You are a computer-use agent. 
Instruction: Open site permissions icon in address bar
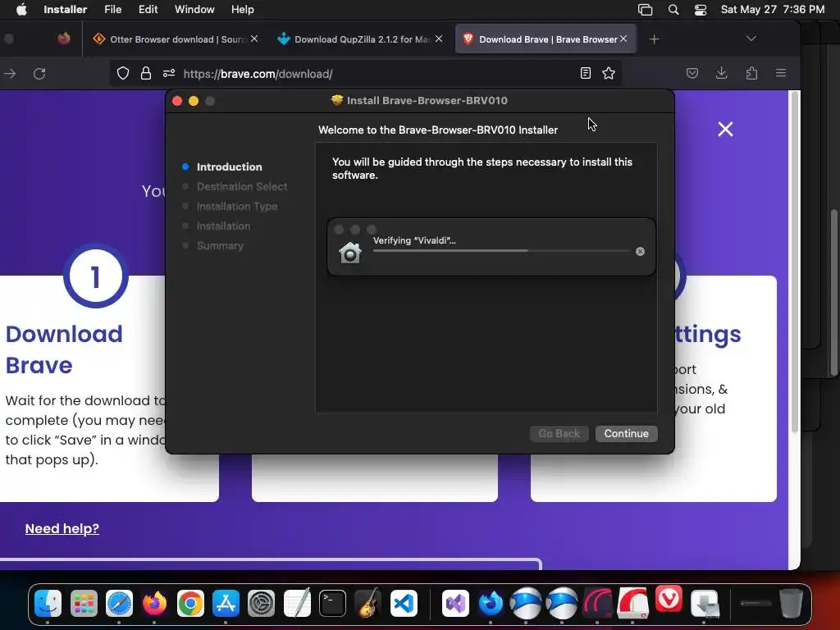coord(169,73)
